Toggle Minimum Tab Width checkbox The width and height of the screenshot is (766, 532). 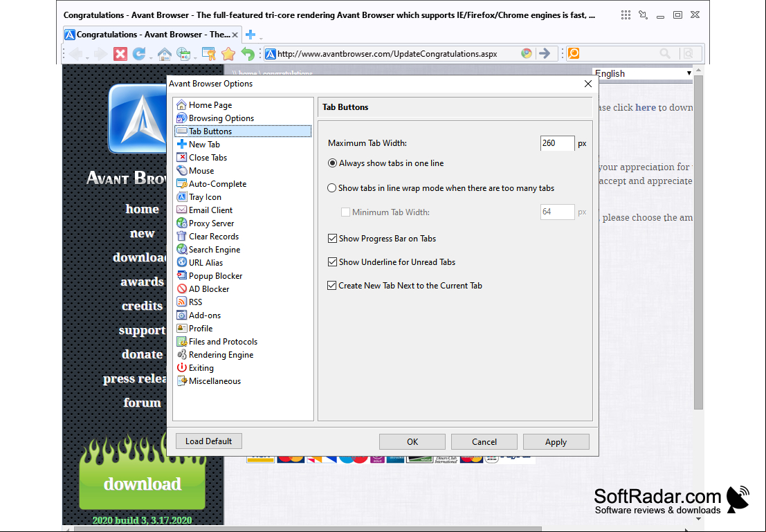(345, 212)
